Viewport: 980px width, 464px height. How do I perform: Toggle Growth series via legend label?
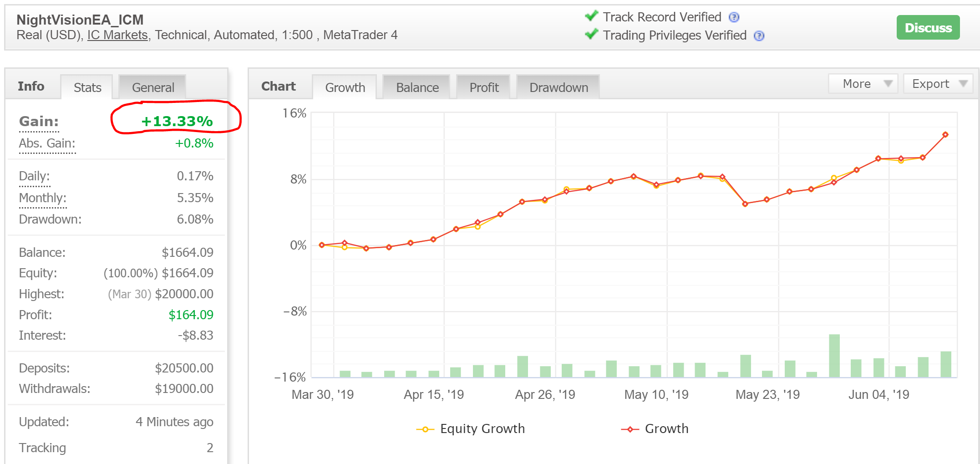(666, 429)
